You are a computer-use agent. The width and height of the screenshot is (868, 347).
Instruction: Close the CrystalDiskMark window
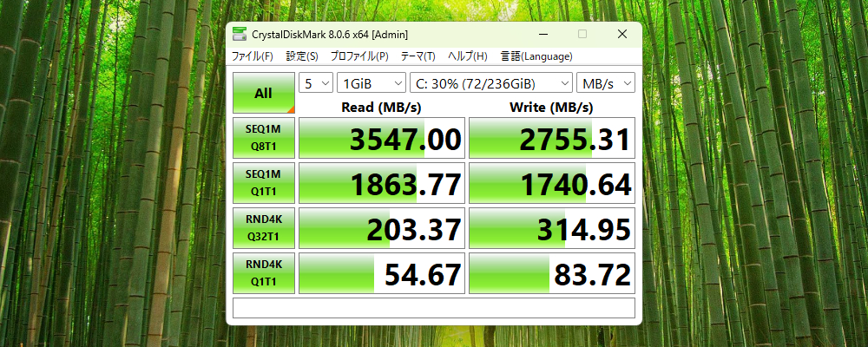point(622,35)
